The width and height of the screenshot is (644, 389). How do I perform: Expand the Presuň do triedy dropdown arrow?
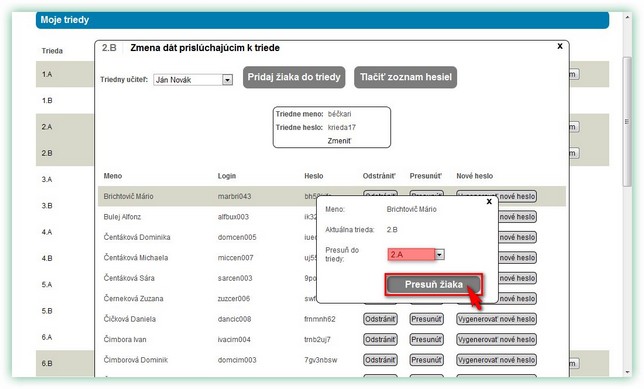(x=439, y=254)
